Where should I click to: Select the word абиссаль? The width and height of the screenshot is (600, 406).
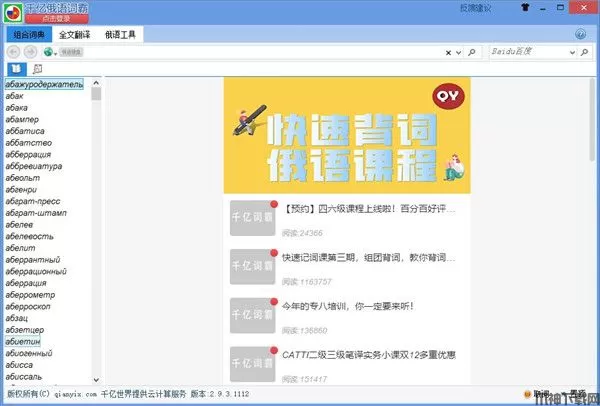(24, 377)
